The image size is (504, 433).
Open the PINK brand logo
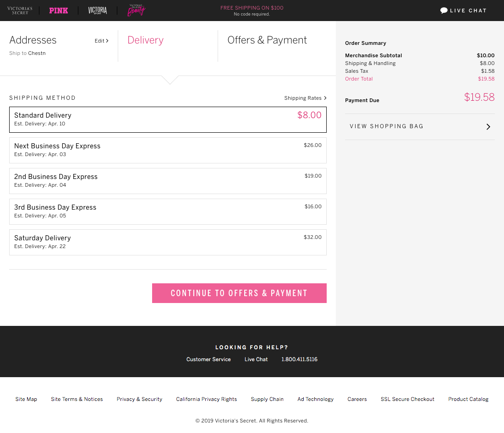click(59, 11)
